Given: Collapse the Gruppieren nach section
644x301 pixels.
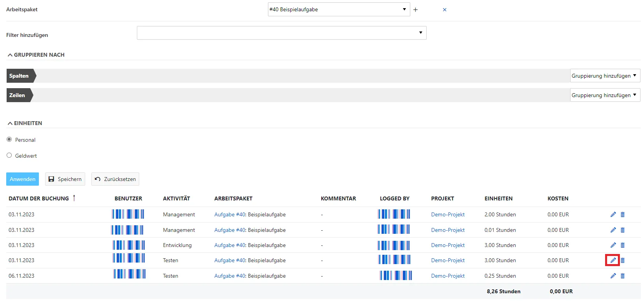Looking at the screenshot, I should [x=35, y=55].
